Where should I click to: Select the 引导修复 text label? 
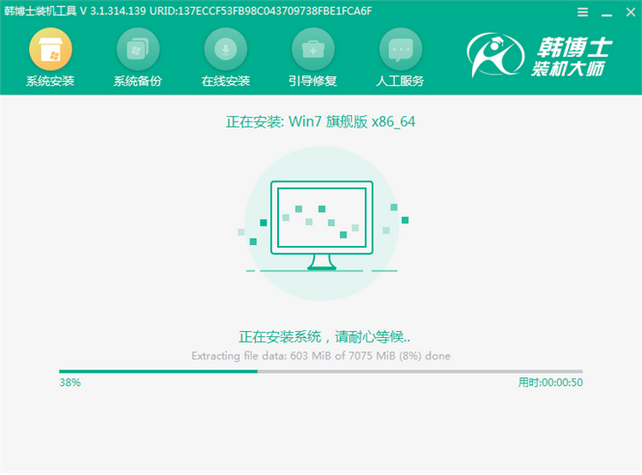pos(313,81)
